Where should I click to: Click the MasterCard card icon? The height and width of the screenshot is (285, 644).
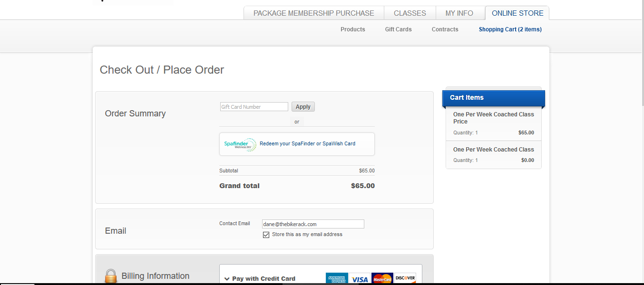(382, 278)
